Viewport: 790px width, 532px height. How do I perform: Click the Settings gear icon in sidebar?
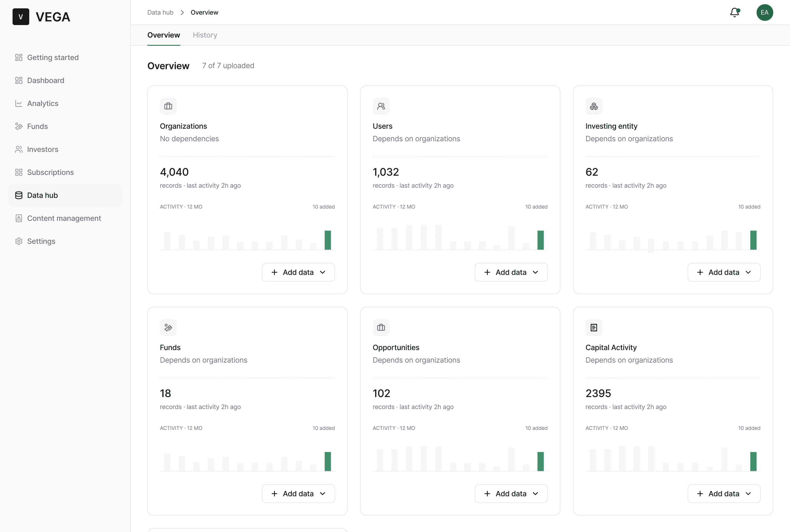coord(19,241)
